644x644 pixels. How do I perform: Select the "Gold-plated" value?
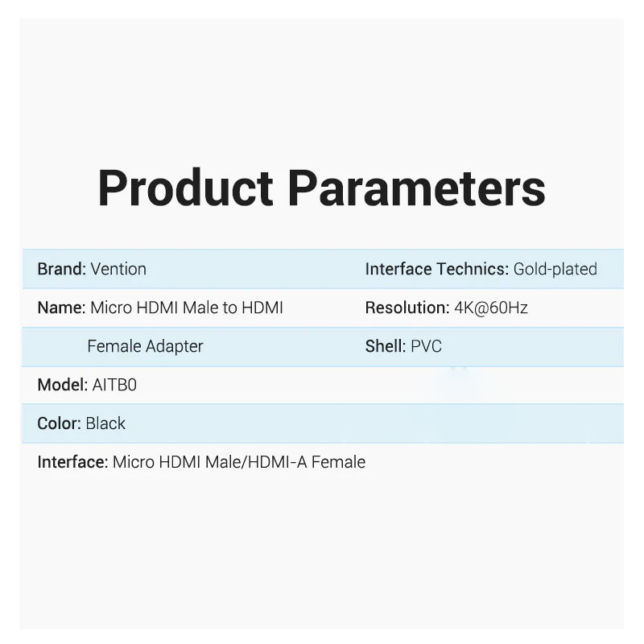pos(555,269)
